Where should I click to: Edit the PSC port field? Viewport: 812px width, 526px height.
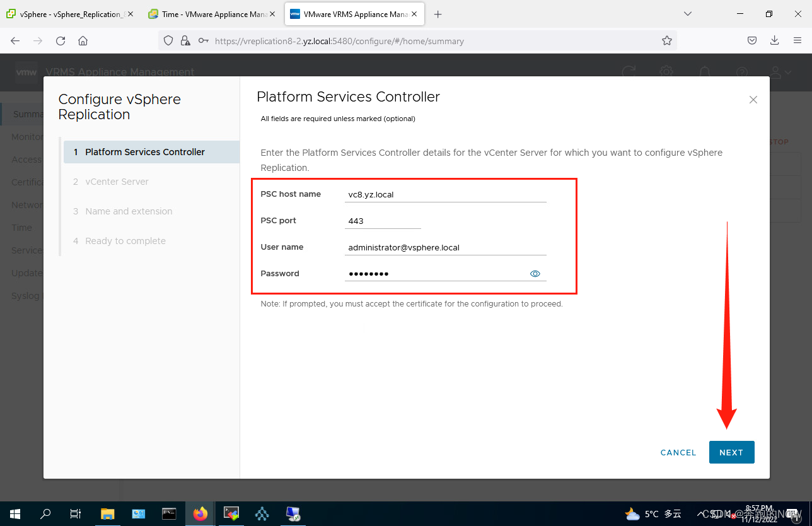click(x=383, y=221)
